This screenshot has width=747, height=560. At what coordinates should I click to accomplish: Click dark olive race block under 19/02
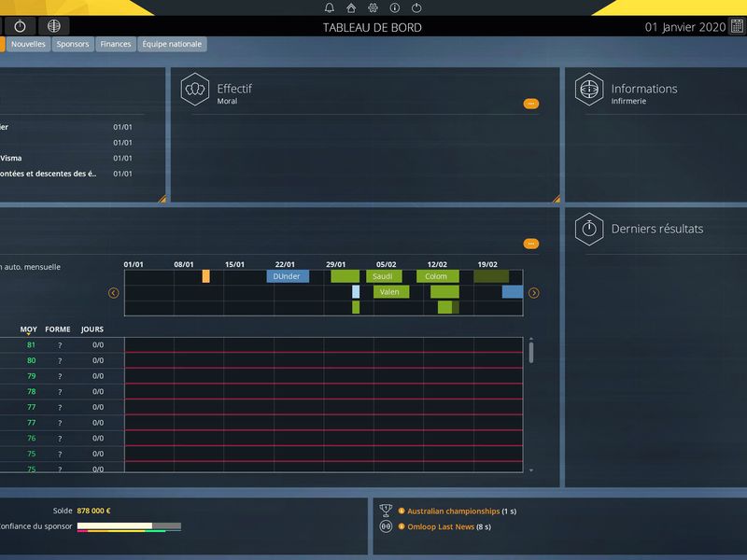coord(491,276)
